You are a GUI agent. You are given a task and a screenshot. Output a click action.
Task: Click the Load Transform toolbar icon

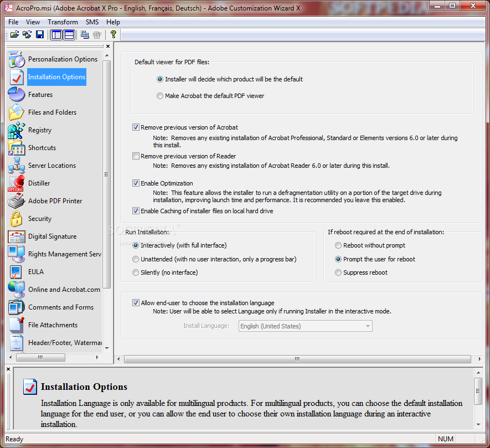pos(27,34)
